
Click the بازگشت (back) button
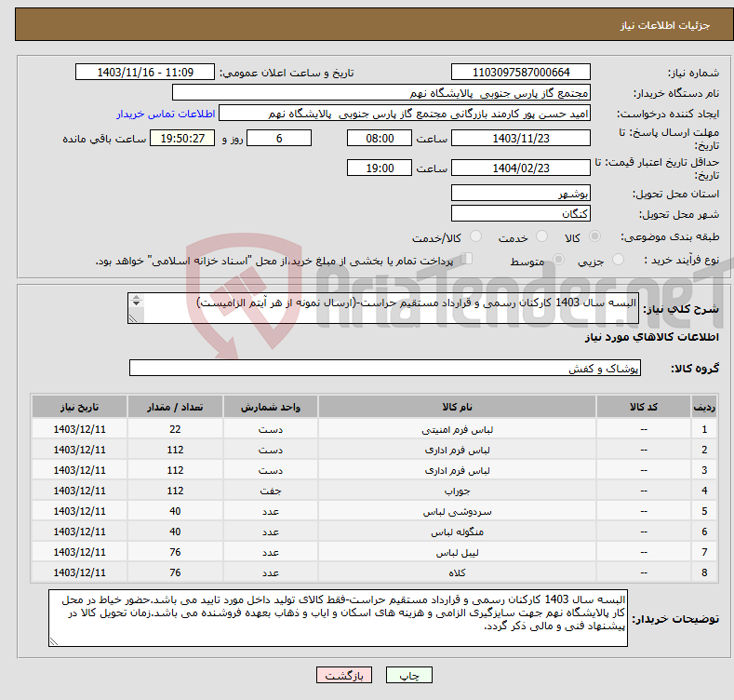point(344,675)
